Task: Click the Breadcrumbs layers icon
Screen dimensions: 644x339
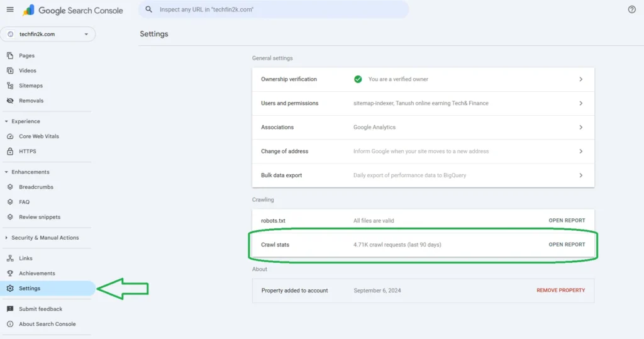Action: 10,187
